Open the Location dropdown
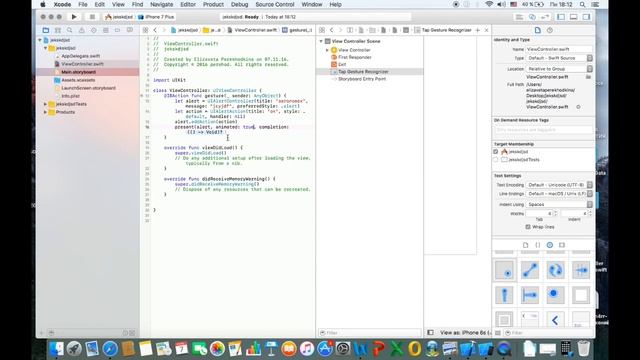Viewport: 640px width, 360px height. pos(559,69)
